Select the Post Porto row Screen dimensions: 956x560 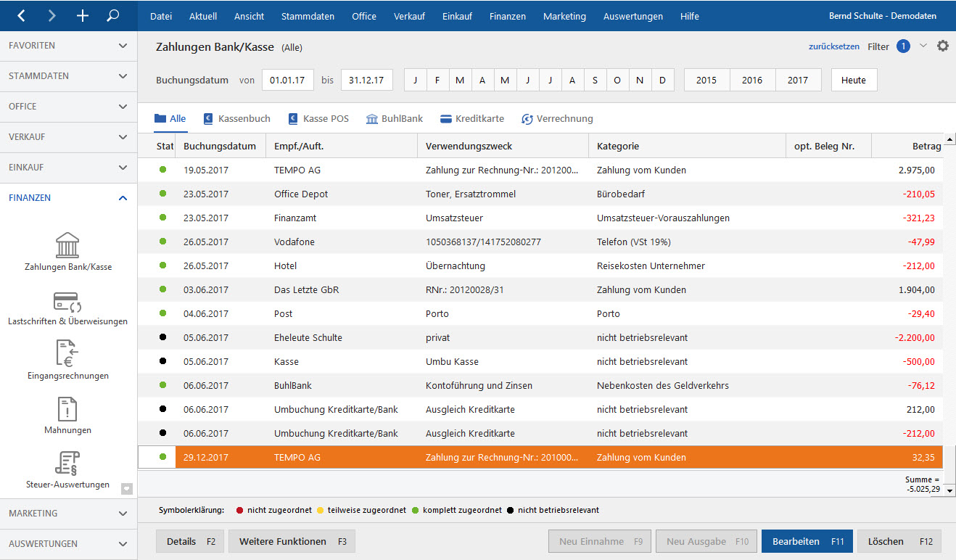[x=540, y=313]
